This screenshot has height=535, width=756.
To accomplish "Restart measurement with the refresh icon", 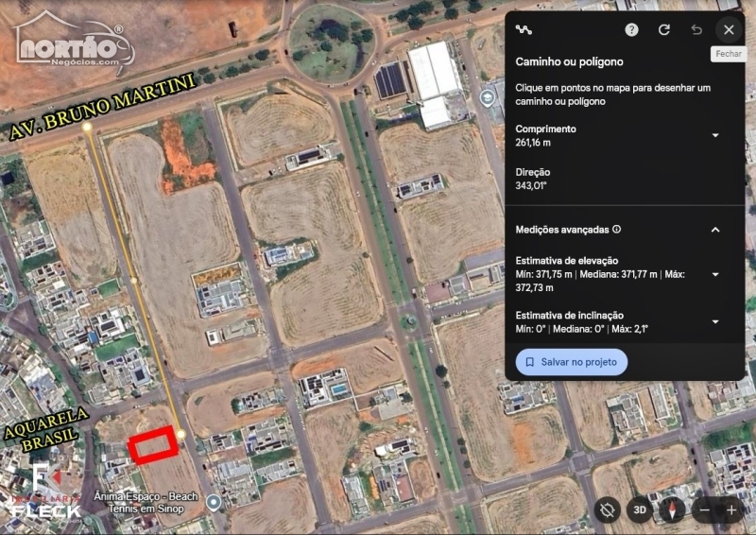I will (x=664, y=30).
